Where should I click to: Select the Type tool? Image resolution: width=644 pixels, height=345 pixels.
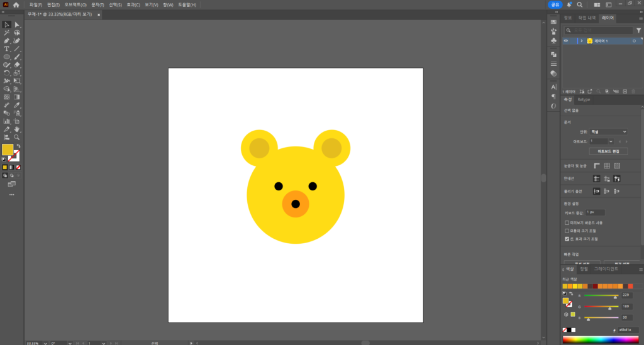7,48
